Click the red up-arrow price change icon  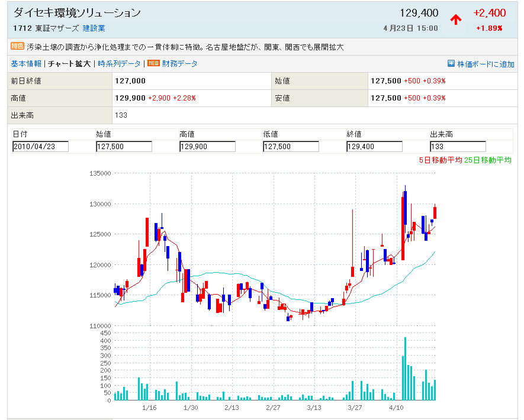tap(455, 20)
